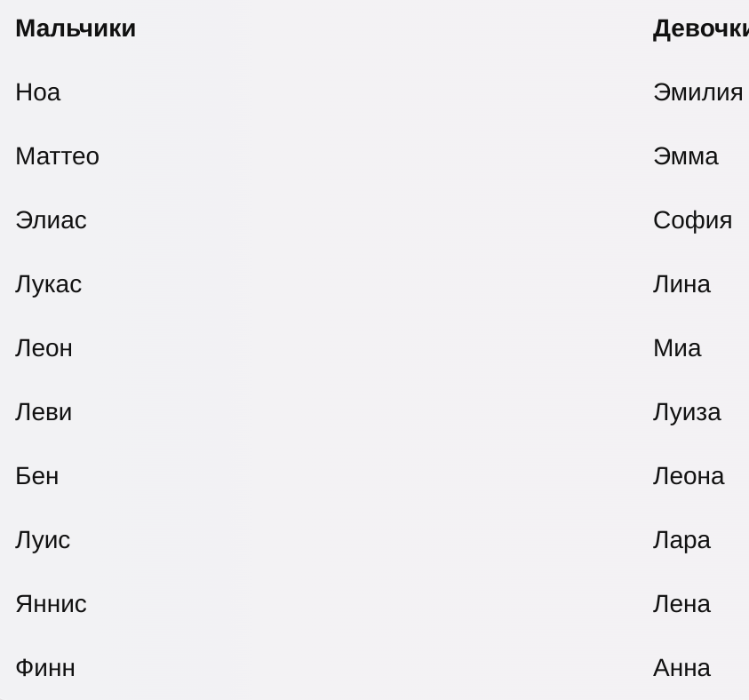Select the boy name Лукас
Screen dimensions: 749x700
pyautogui.click(x=49, y=284)
